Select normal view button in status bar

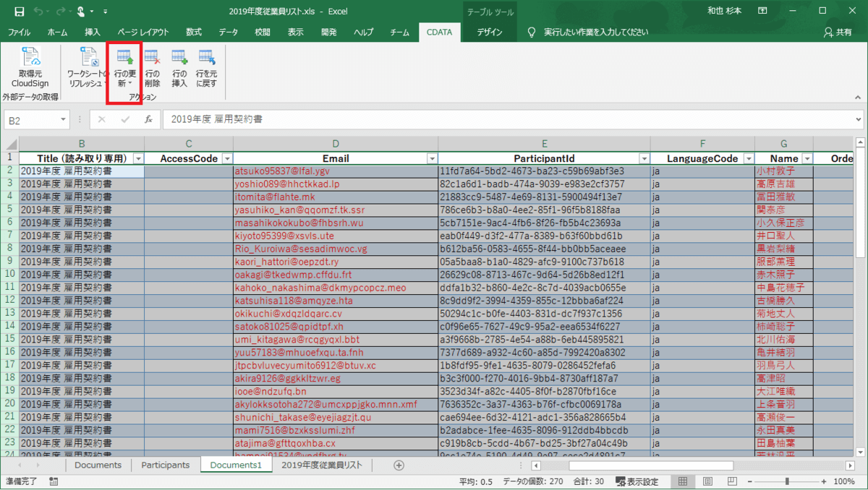pyautogui.click(x=681, y=481)
